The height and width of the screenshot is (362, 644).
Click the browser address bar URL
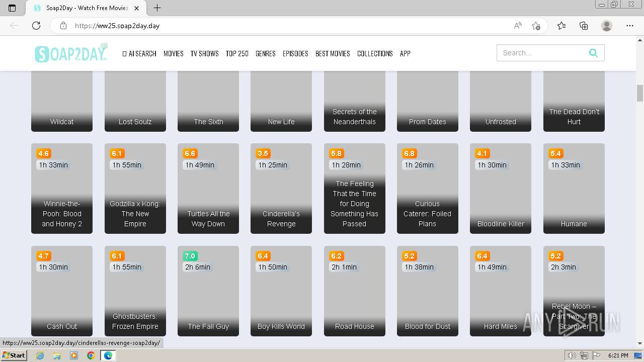(x=117, y=26)
